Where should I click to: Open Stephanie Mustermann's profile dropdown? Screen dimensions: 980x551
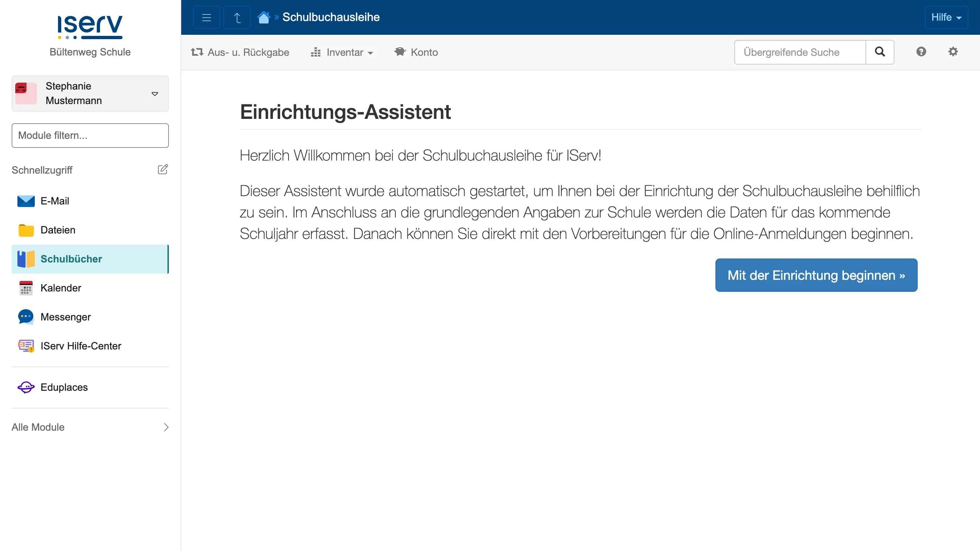tap(90, 93)
